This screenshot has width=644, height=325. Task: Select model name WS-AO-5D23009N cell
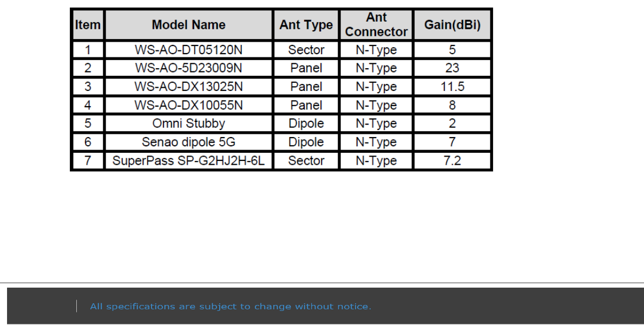pos(188,68)
